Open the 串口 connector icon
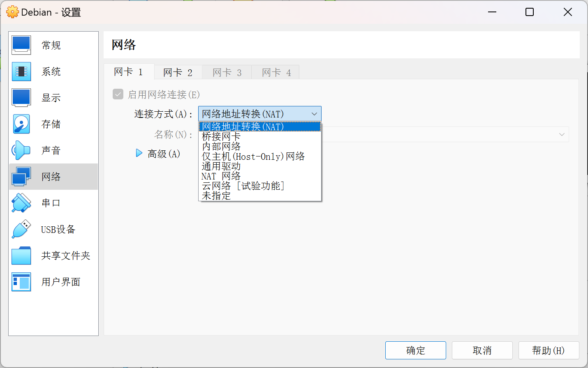588x368 pixels. coord(21,203)
